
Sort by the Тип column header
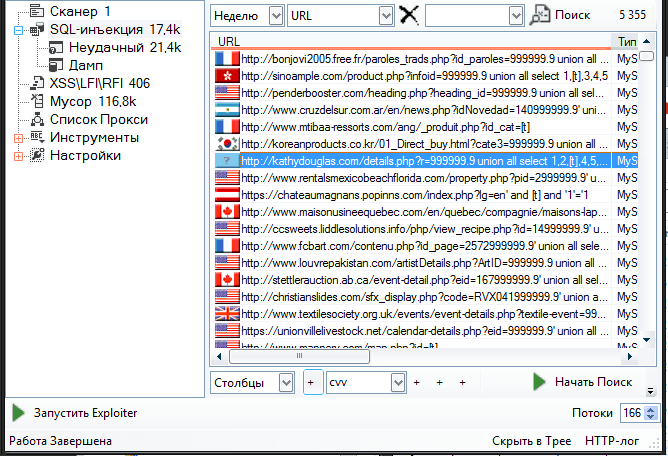626,41
